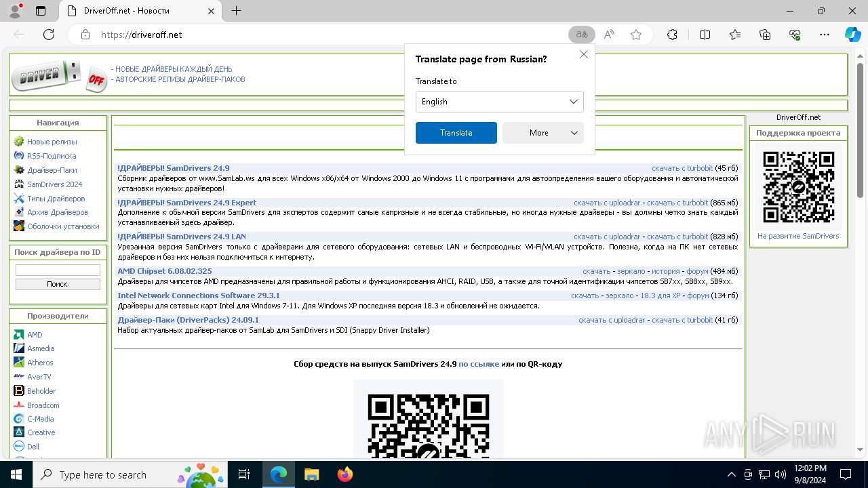Open the Новые релизы navigation link

click(x=52, y=142)
